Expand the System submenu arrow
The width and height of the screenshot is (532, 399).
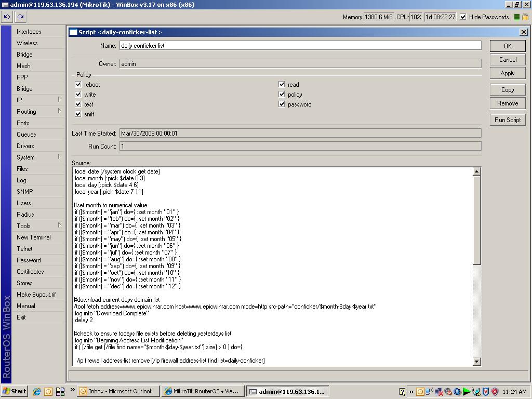[59, 157]
